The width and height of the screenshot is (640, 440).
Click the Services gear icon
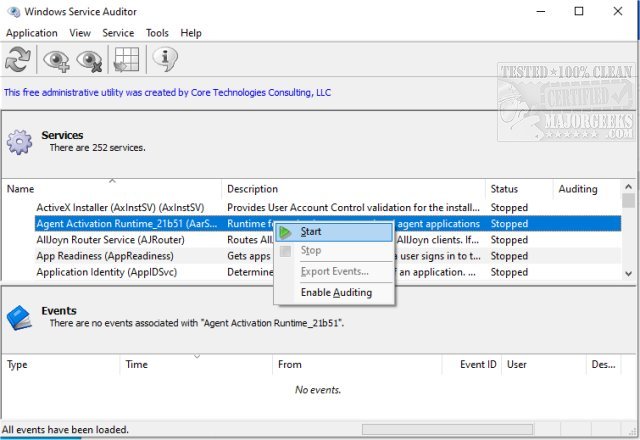tap(20, 141)
